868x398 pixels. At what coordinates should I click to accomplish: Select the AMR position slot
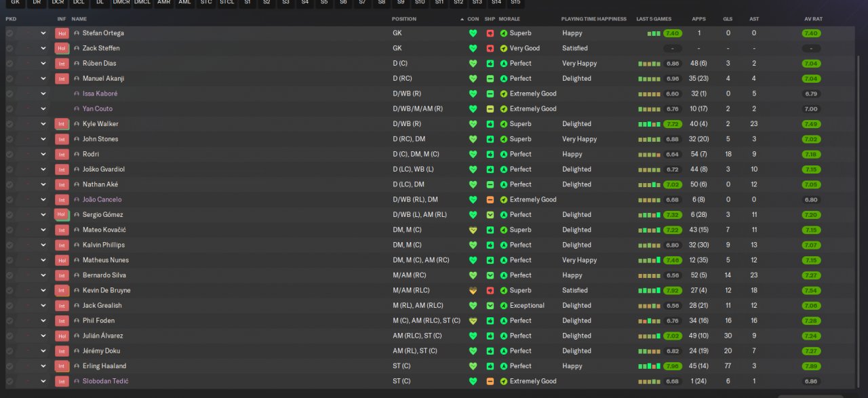(163, 3)
